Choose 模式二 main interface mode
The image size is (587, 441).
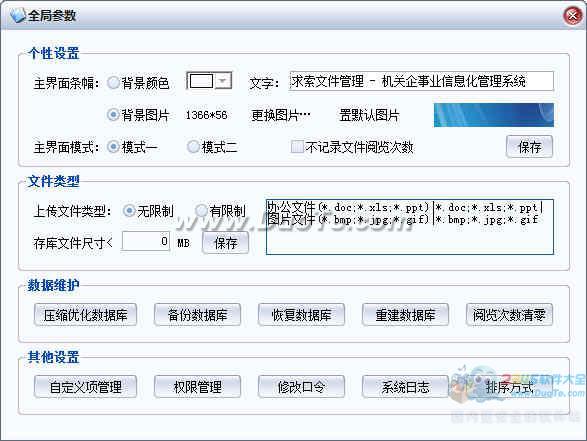click(193, 147)
